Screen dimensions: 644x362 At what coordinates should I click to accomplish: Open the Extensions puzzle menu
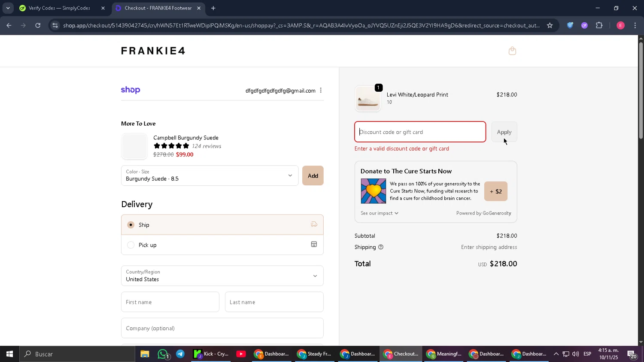(x=599, y=25)
